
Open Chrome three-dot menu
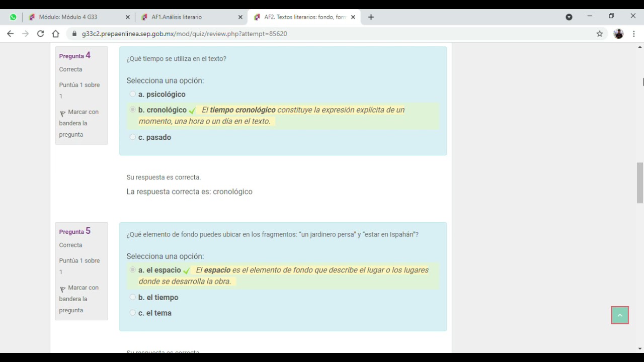point(634,34)
